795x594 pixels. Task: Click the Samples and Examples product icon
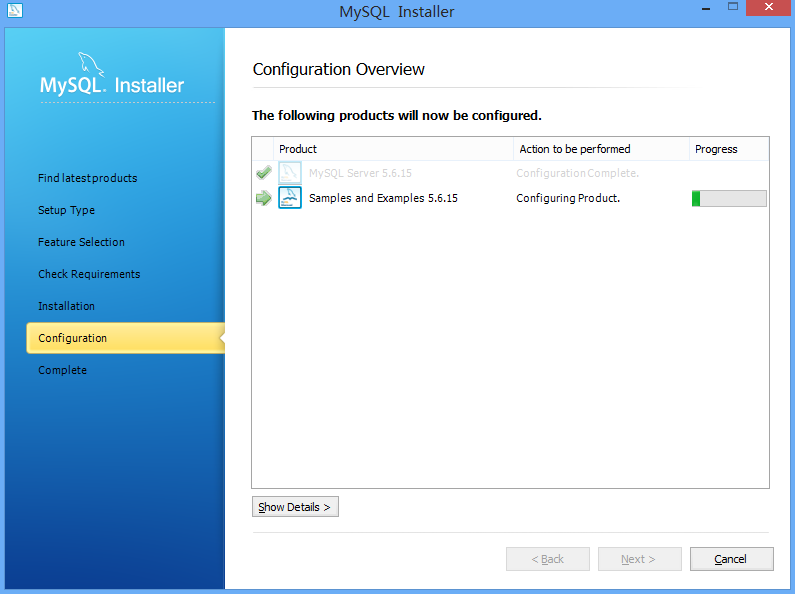pos(290,198)
